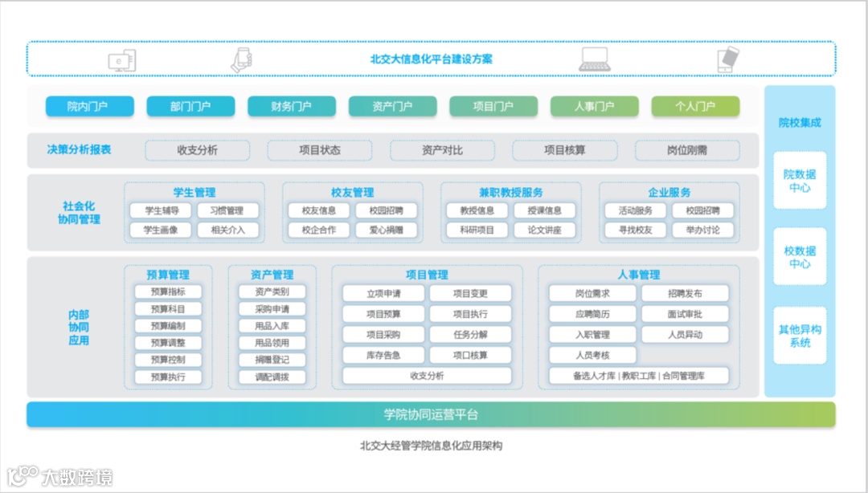The image size is (868, 493).
Task: Click the 面试审批 box
Action: coord(686,314)
